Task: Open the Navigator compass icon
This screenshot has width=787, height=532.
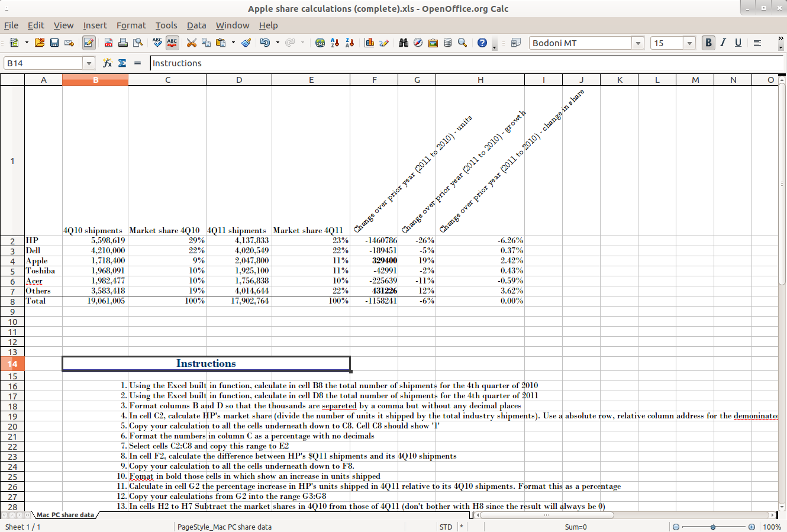Action: 418,43
